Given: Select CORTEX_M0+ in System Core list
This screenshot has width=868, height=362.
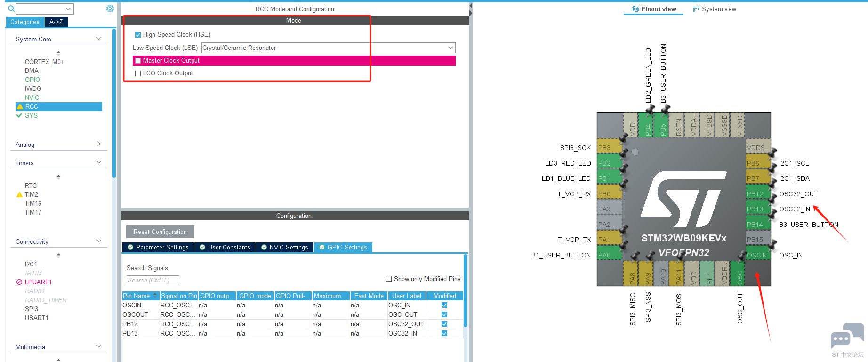Looking at the screenshot, I should 45,62.
